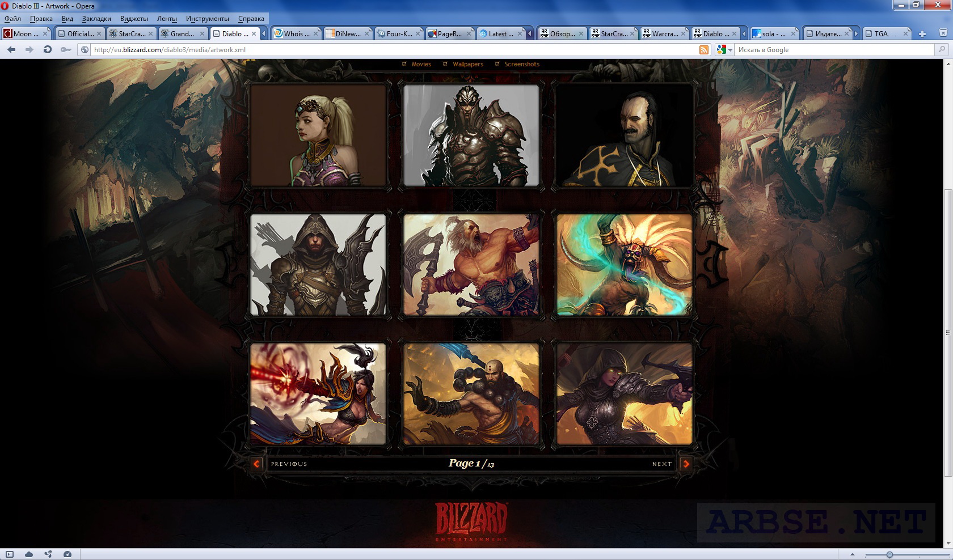Open the Файл menu
Image resolution: width=953 pixels, height=560 pixels.
(x=12, y=19)
